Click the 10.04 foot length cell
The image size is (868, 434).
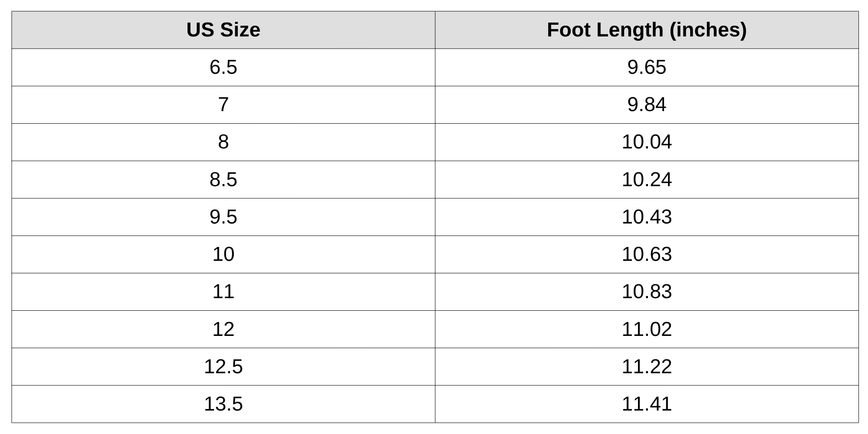pyautogui.click(x=647, y=142)
